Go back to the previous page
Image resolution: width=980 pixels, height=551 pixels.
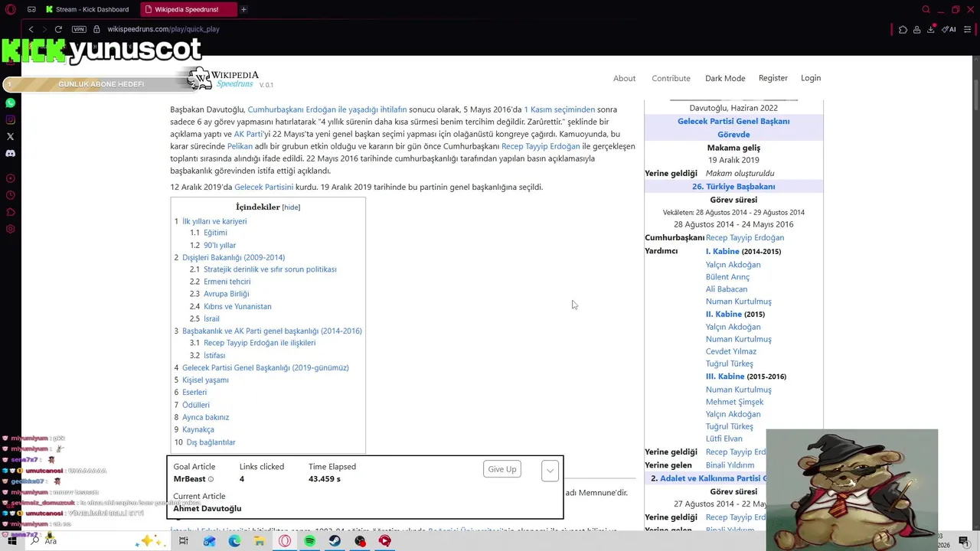tap(31, 29)
